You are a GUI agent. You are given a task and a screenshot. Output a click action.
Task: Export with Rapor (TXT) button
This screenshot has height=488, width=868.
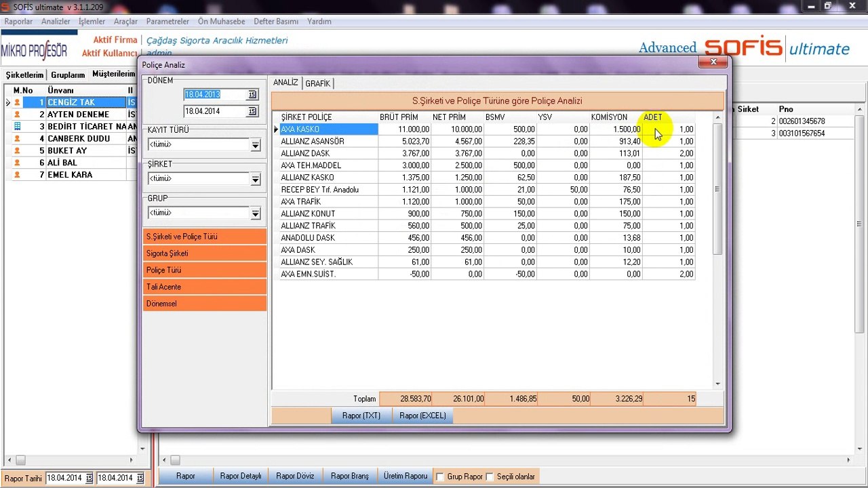(x=361, y=415)
